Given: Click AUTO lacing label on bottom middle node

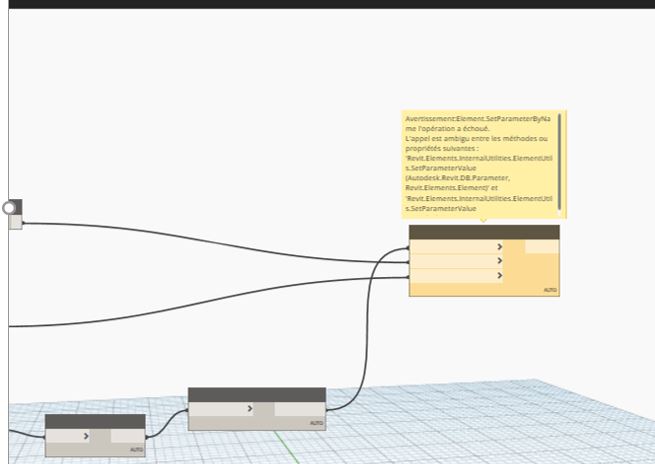Looking at the screenshot, I should click(x=316, y=424).
